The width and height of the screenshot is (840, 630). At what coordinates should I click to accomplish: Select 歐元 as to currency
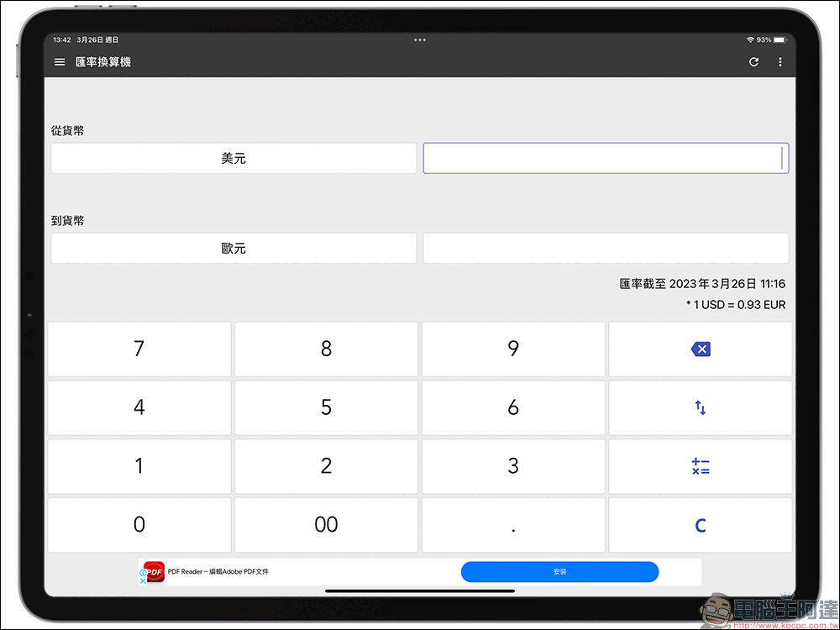click(x=234, y=248)
